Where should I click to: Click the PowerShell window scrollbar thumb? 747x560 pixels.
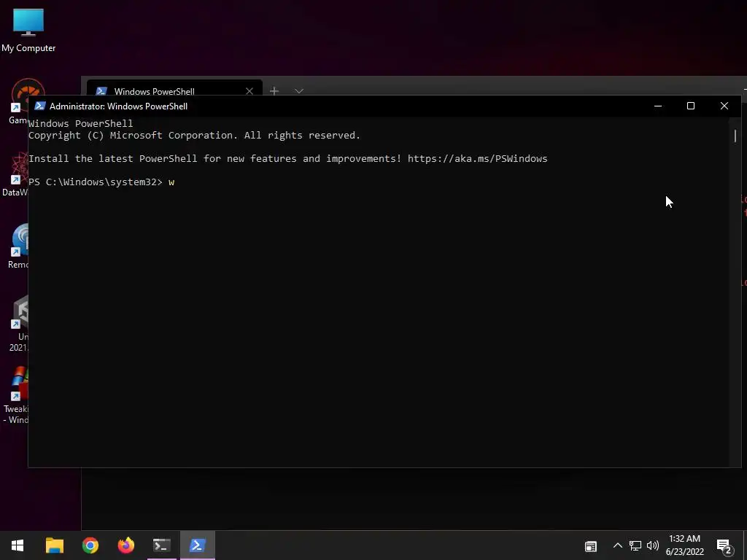pyautogui.click(x=735, y=136)
